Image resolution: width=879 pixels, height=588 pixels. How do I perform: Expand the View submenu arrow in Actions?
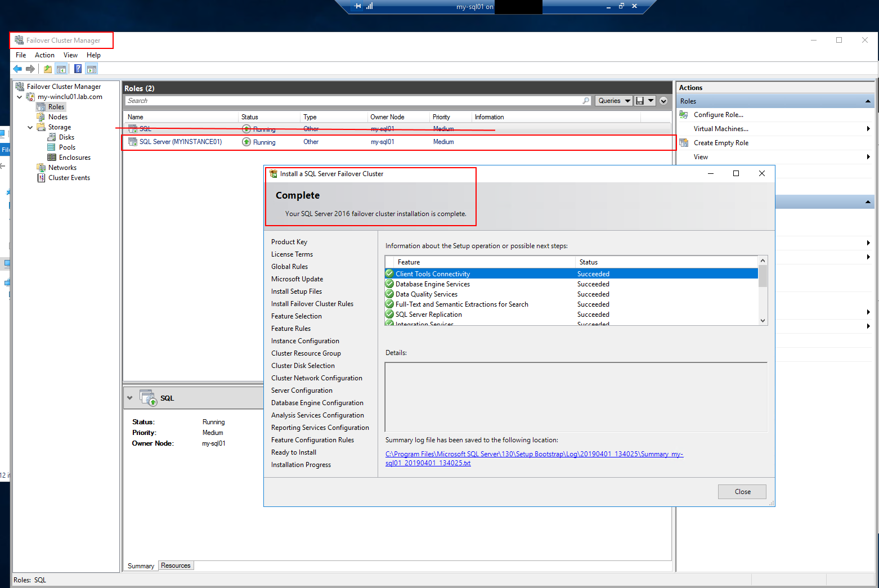(868, 157)
